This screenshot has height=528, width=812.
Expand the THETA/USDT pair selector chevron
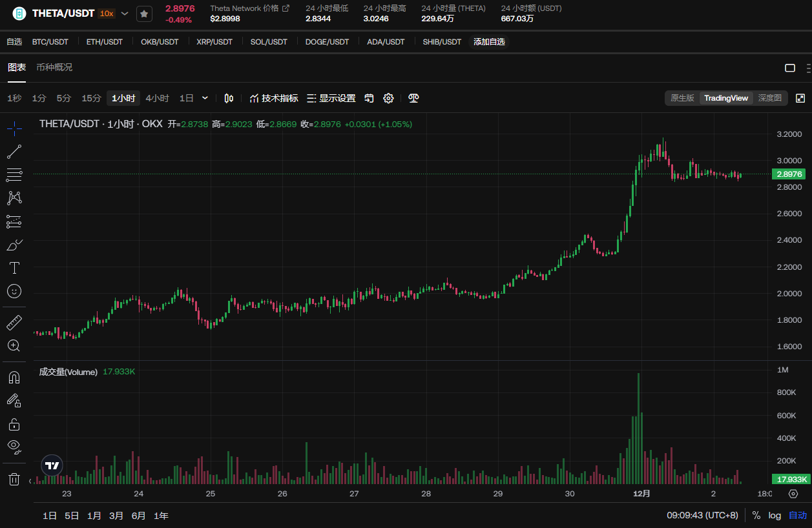click(x=125, y=14)
